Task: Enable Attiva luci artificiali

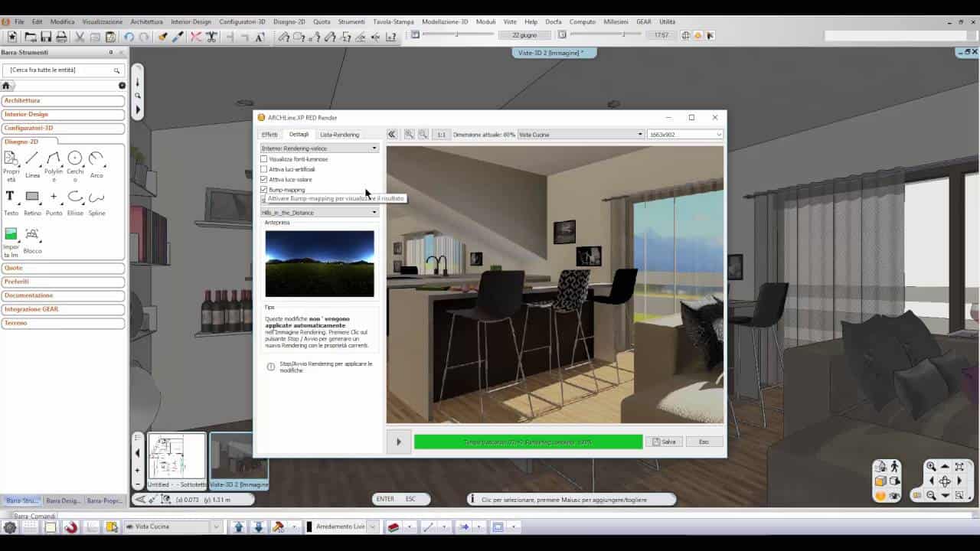Action: tap(264, 169)
